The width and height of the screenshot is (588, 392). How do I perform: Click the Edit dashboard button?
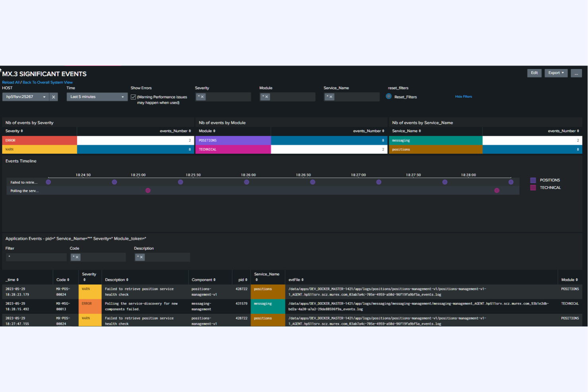click(x=534, y=73)
